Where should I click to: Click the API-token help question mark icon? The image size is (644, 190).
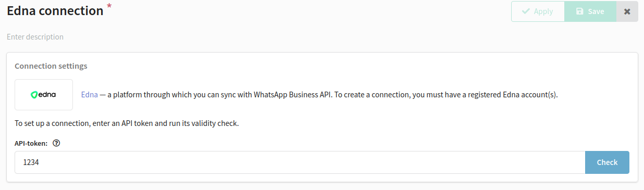57,143
